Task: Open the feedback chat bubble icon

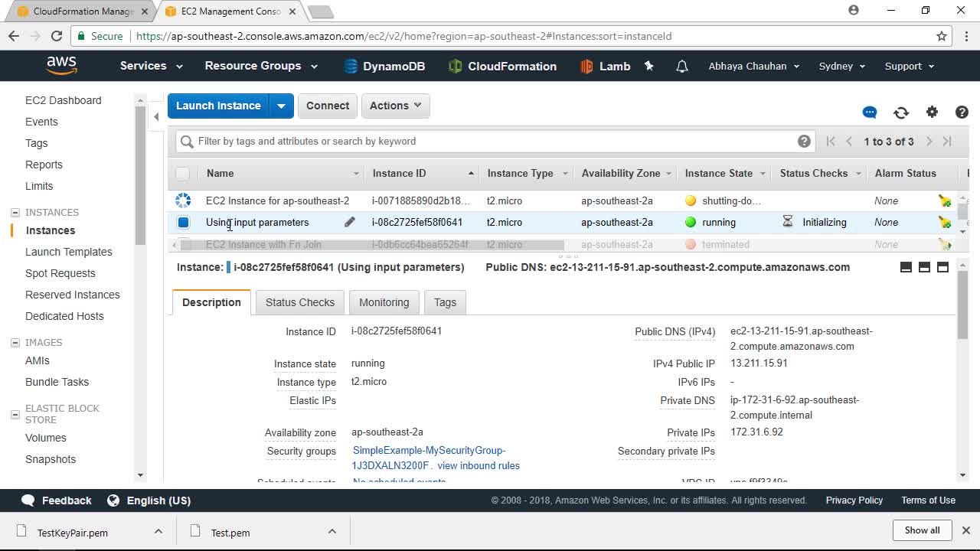Action: click(x=870, y=112)
